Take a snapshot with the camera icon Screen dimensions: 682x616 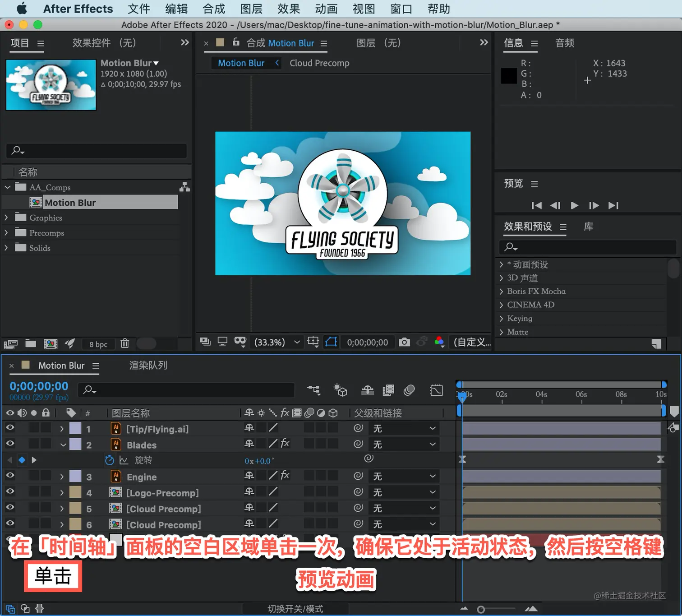(405, 342)
